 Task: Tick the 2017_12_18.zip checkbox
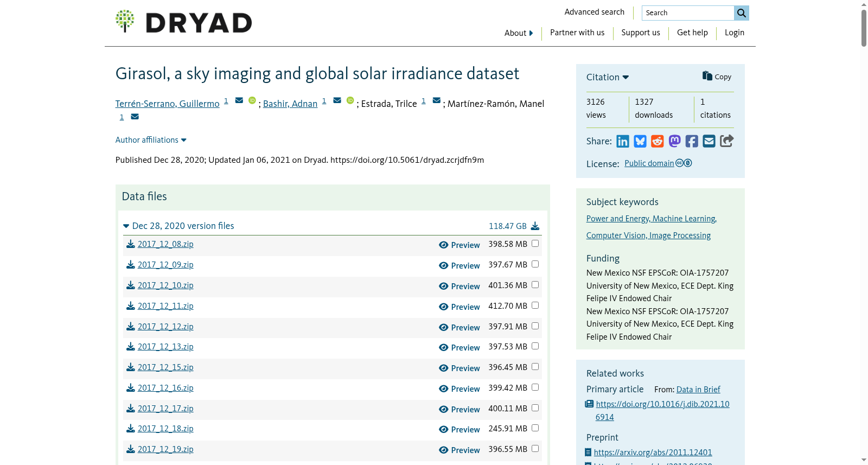[535, 428]
